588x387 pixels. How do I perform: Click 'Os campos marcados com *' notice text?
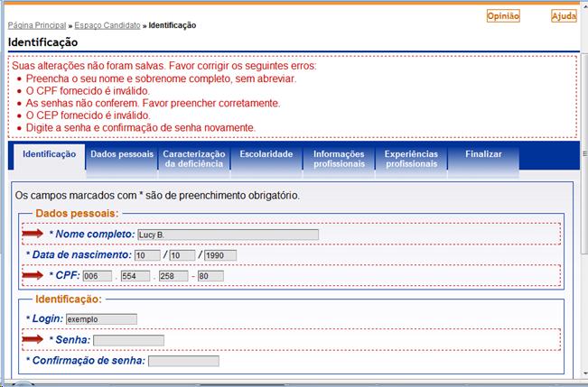(x=157, y=196)
